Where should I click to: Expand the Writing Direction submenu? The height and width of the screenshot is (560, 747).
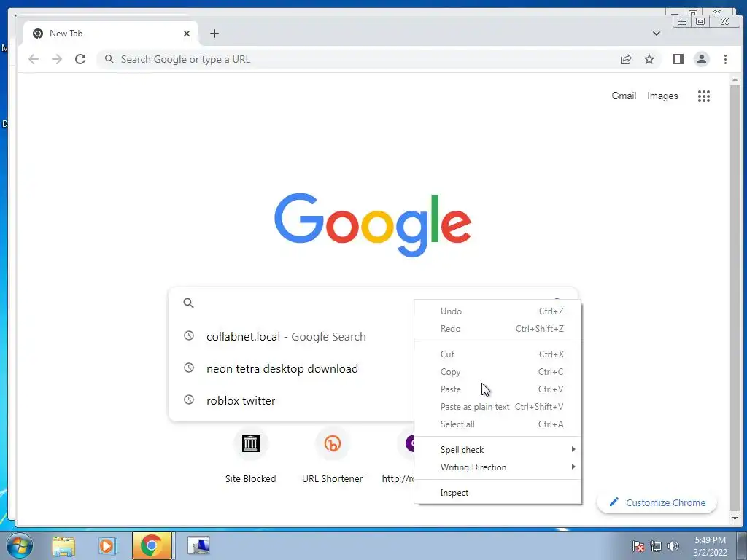(498, 467)
